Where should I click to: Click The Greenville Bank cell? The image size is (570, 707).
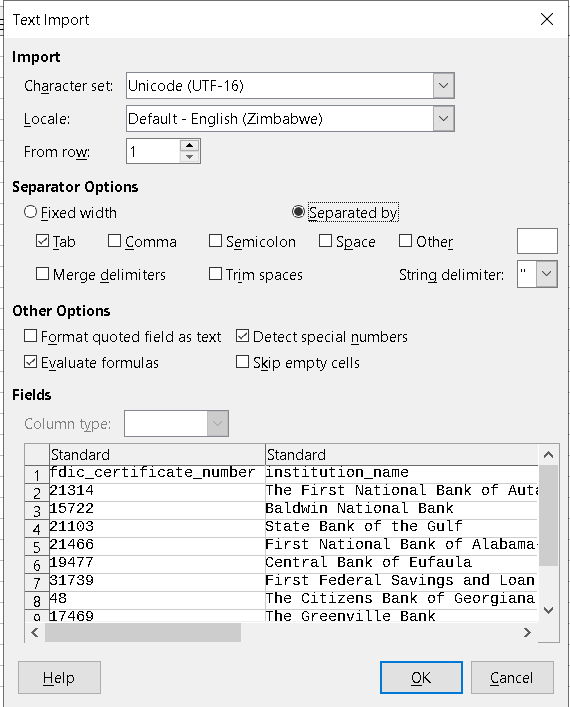[x=401, y=615]
